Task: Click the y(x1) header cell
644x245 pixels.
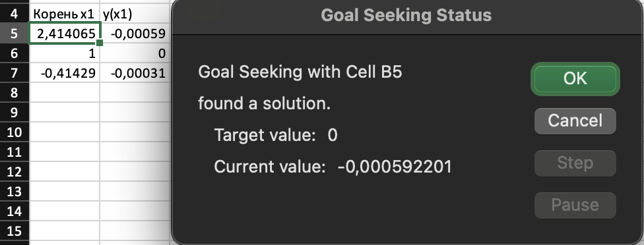Action: point(135,14)
